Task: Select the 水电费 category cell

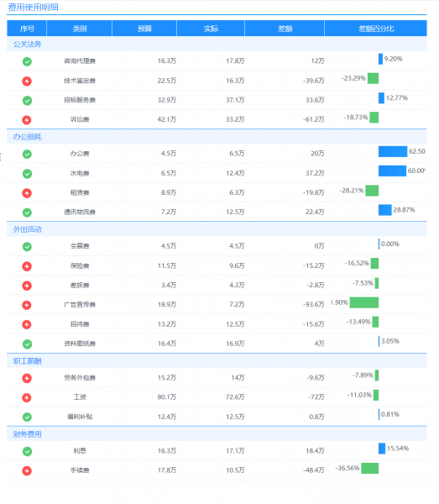Action: 80,173
